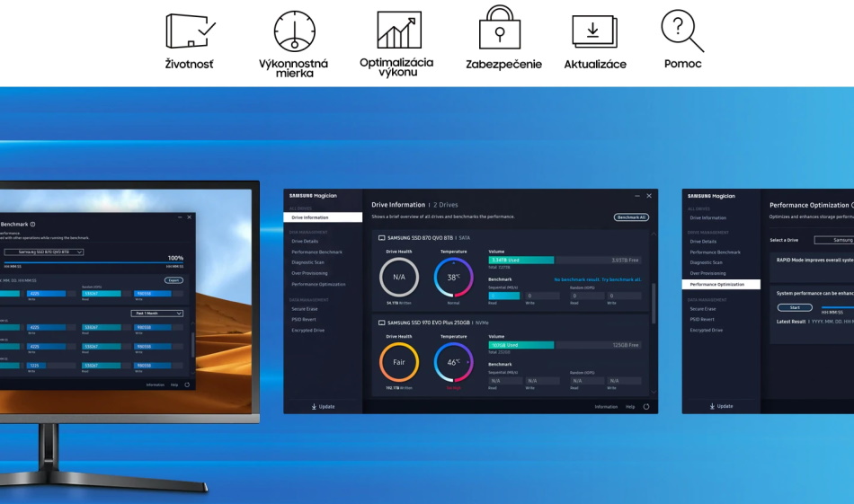This screenshot has height=504, width=854.
Task: Click the 46°C temperature gauge
Action: click(x=454, y=362)
